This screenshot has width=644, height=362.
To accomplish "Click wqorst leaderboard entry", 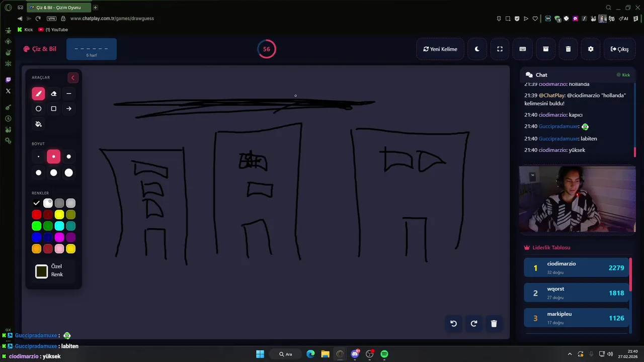I will [x=577, y=293].
